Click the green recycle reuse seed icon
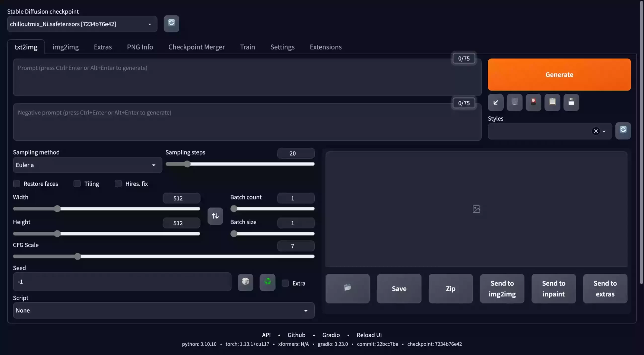Screen dimensions: 644x355 pos(267,282)
